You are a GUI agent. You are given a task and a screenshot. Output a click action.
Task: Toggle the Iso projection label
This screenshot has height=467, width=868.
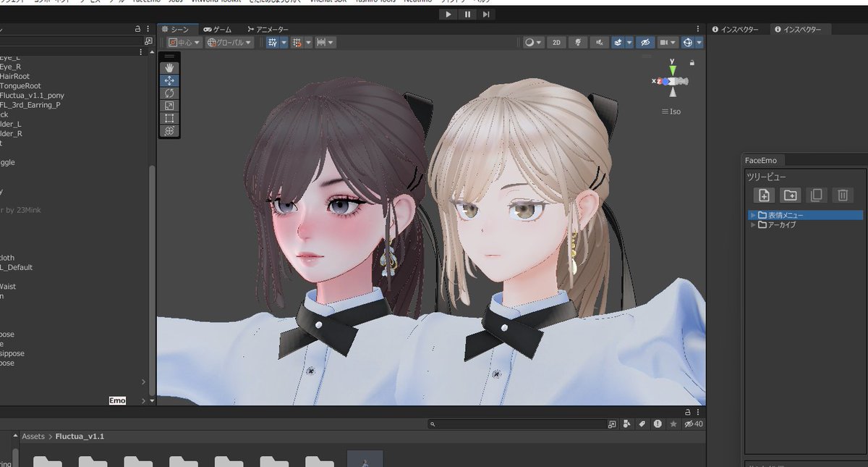point(671,112)
